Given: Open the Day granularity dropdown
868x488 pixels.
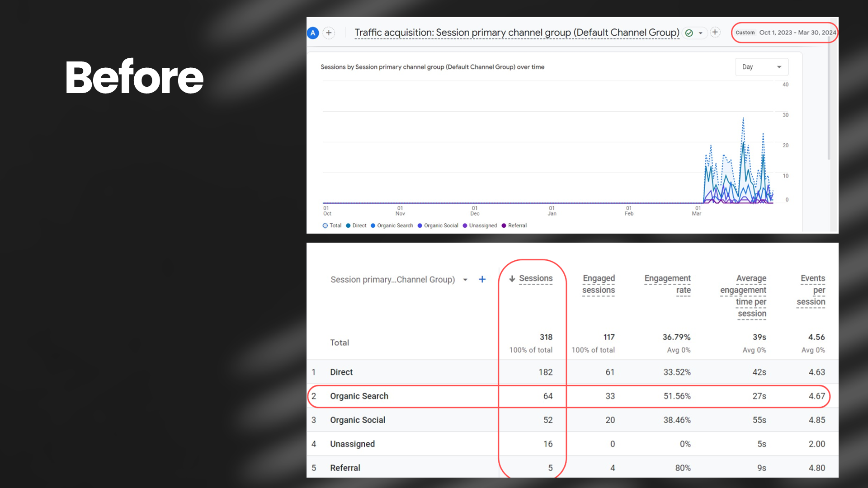Looking at the screenshot, I should [x=761, y=67].
